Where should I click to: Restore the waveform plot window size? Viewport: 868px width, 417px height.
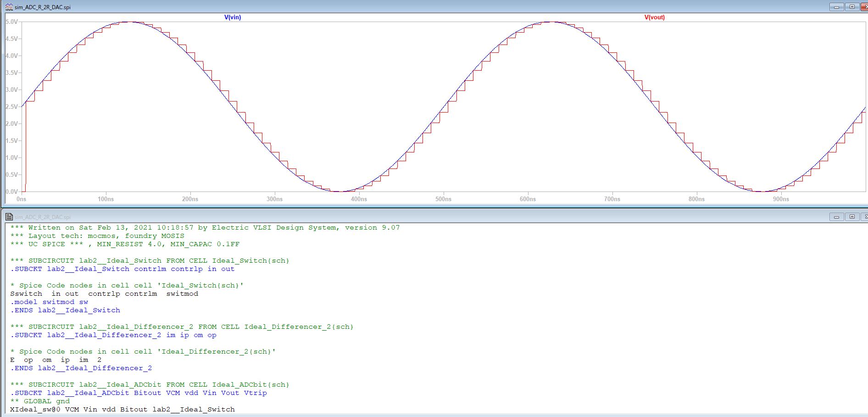pyautogui.click(x=852, y=7)
